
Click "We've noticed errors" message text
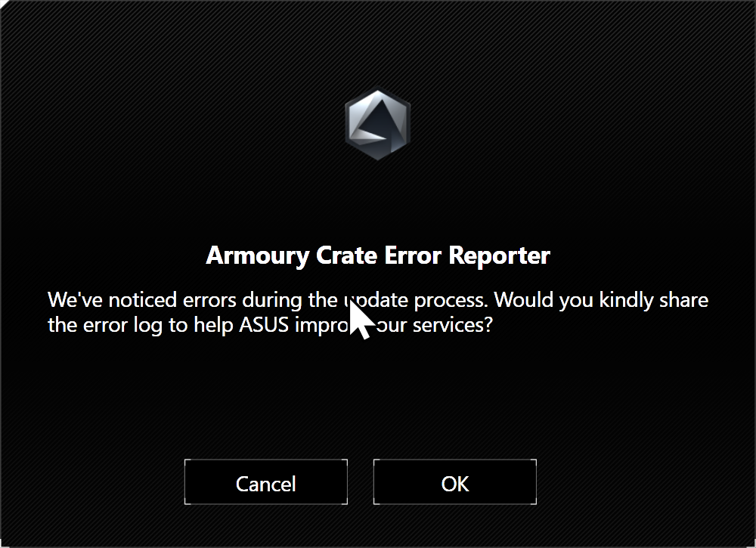point(142,300)
